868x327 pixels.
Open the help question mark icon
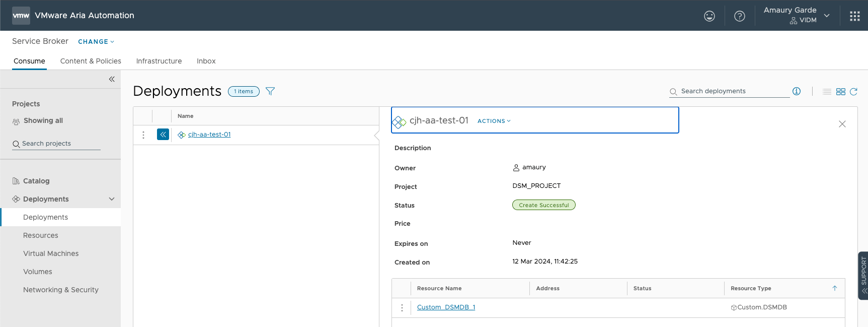[x=740, y=16]
